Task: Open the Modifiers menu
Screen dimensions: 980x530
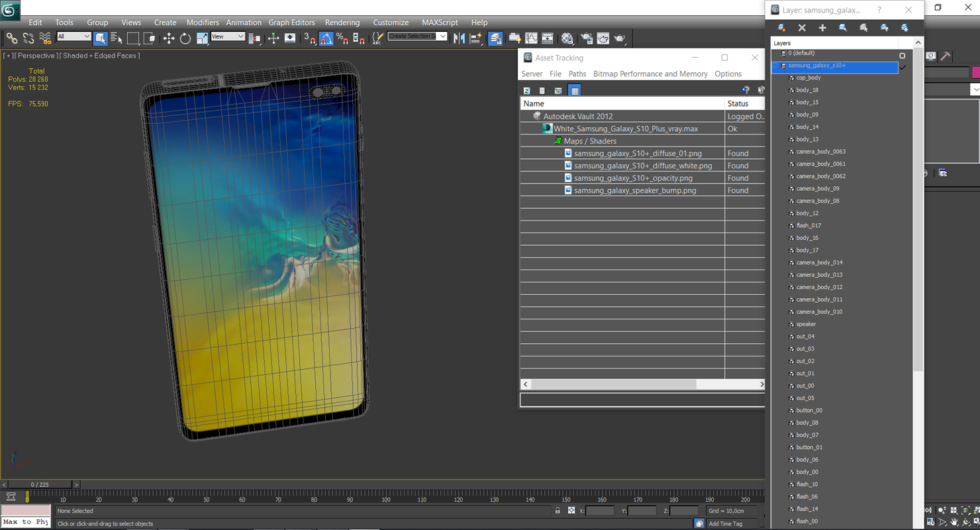Action: (x=203, y=23)
